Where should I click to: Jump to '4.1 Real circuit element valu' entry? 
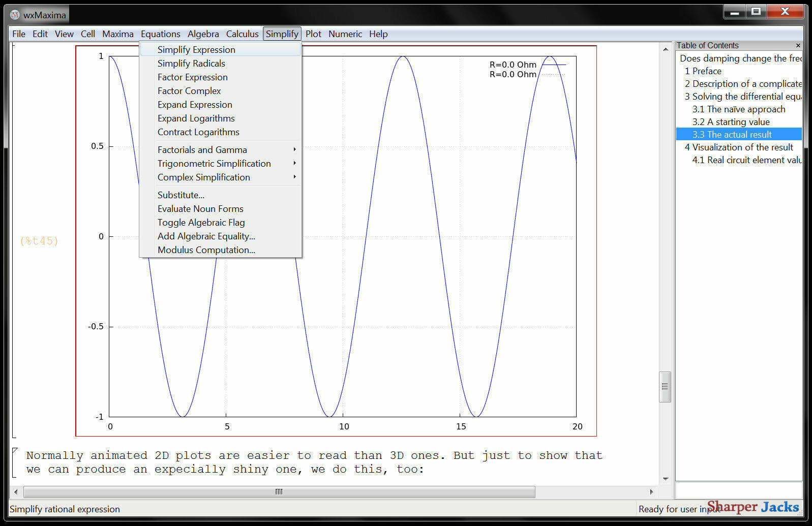746,160
